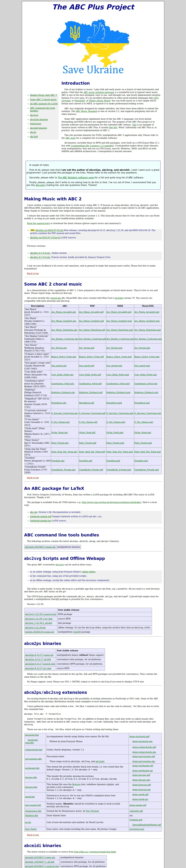Screen dimensions: 186x868
Task: Open the choral.abc file link
Action: tap(56, 298)
